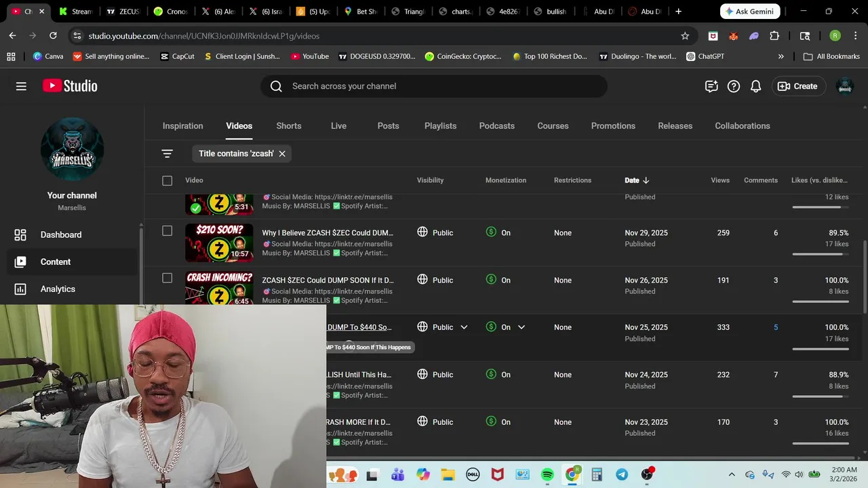Open Telegram from the taskbar
868x488 pixels.
pos(622,475)
